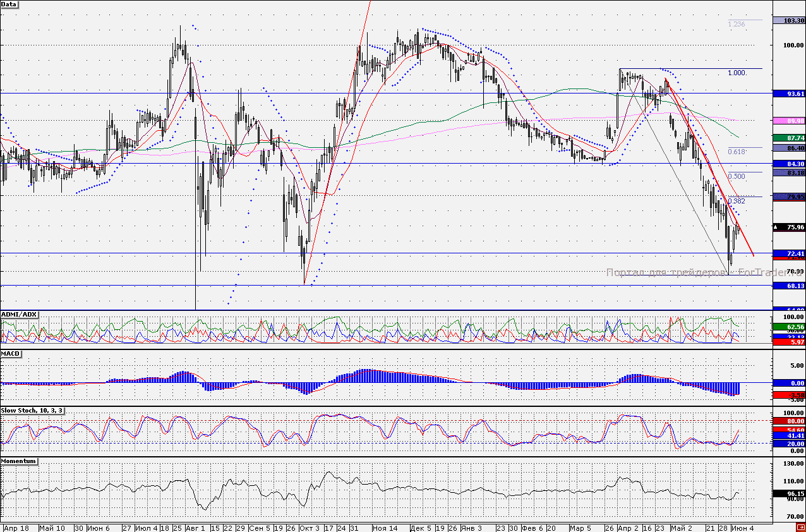Click the ADMI/ADX indicator panel label

pos(20,314)
